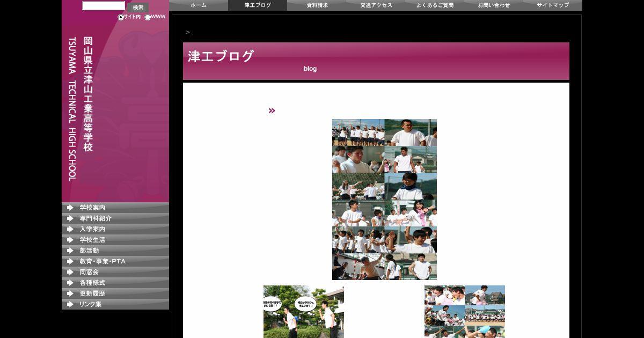The height and width of the screenshot is (338, 644).
Task: Select the WWW radio button
Action: (x=148, y=17)
